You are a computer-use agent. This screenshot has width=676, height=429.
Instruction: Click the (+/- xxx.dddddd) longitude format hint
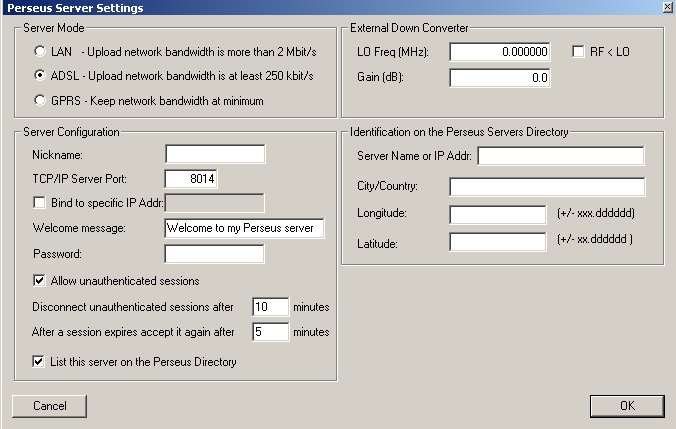tap(596, 213)
